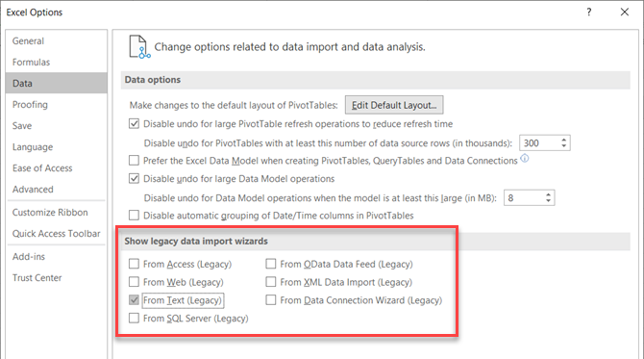Click the data import page icon in header
The image size is (644, 359).
[139, 46]
